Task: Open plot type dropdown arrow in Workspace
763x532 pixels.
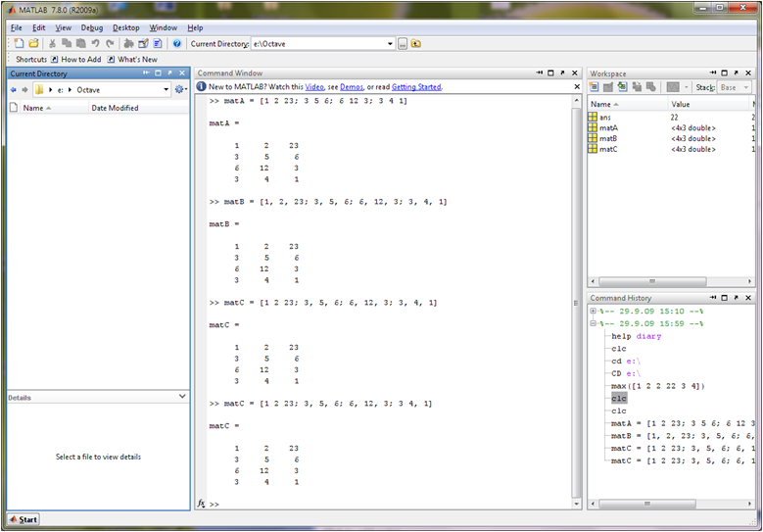Action: 687,87
